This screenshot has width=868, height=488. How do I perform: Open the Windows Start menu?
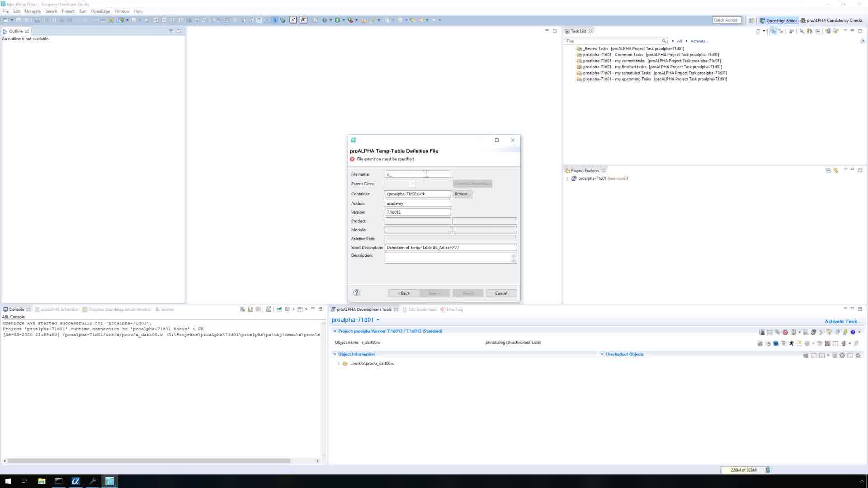tap(8, 481)
